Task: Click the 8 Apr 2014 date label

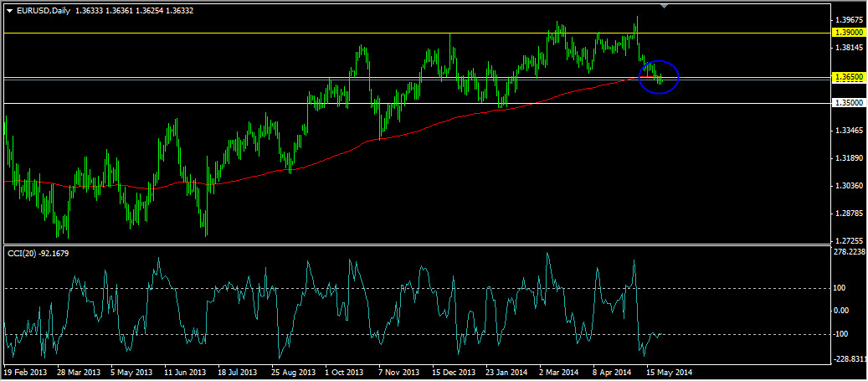Action: coord(613,372)
